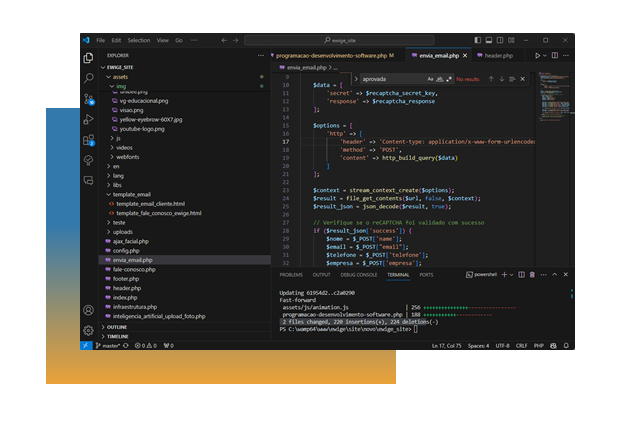Open the Extensions view
The image size is (635, 423).
(89, 140)
